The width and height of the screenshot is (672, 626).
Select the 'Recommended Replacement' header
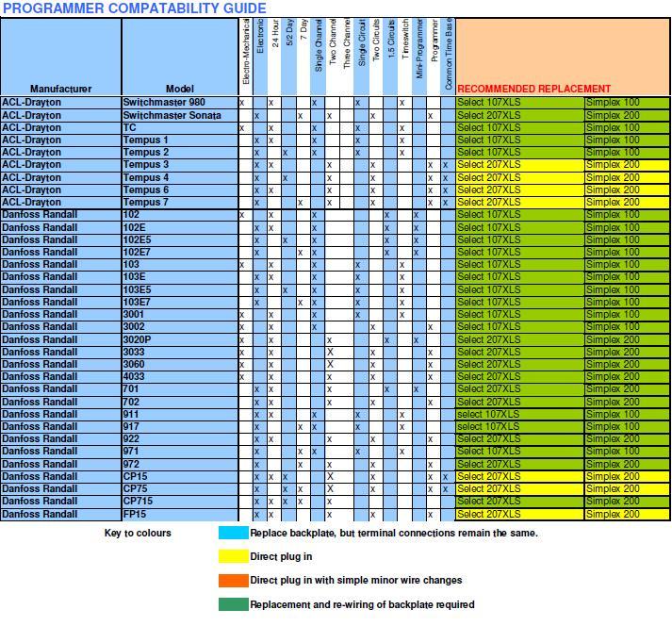click(x=533, y=89)
